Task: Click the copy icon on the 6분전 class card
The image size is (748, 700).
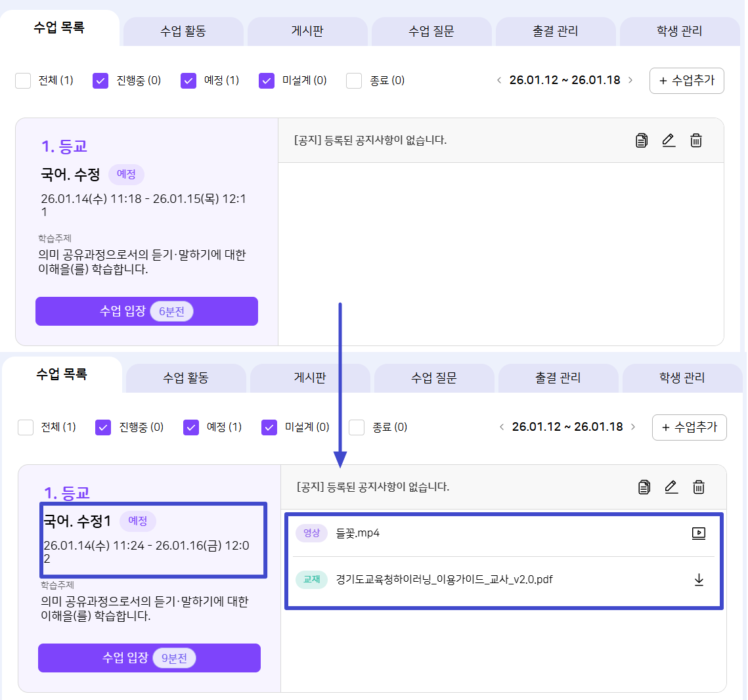Action: tap(642, 140)
